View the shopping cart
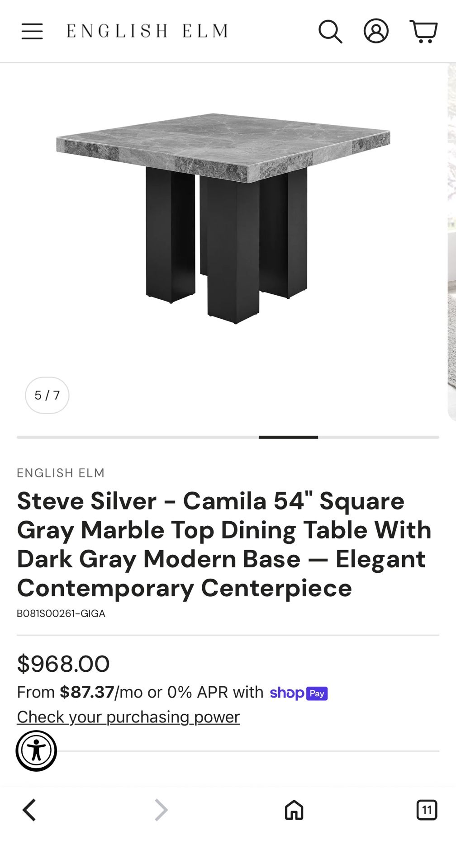Image resolution: width=456 pixels, height=868 pixels. [x=423, y=31]
